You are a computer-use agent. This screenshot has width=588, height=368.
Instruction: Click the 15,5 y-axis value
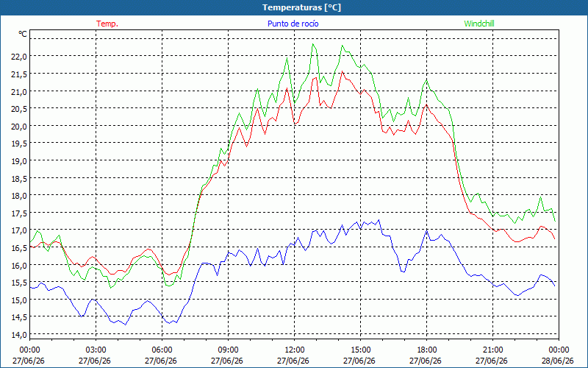19,283
